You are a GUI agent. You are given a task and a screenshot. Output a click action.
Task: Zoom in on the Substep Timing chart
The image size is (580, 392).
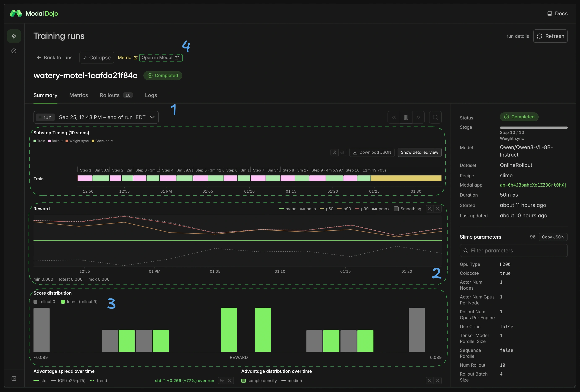[x=334, y=153]
